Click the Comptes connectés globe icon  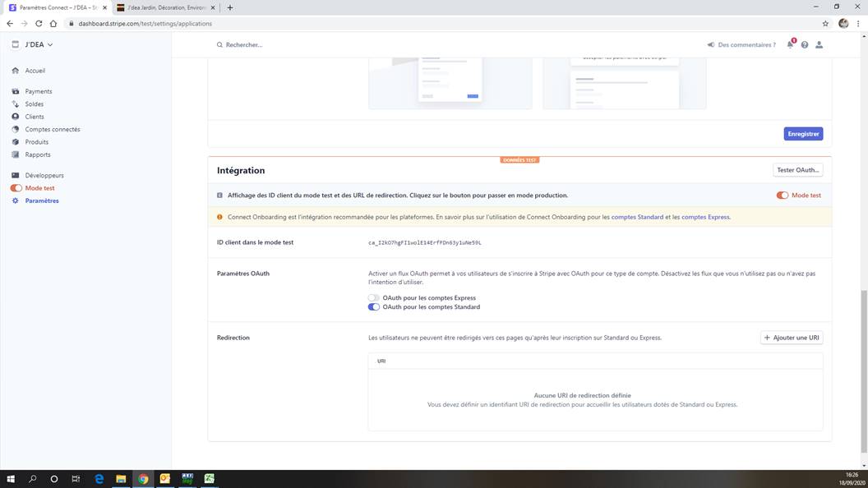coord(16,130)
